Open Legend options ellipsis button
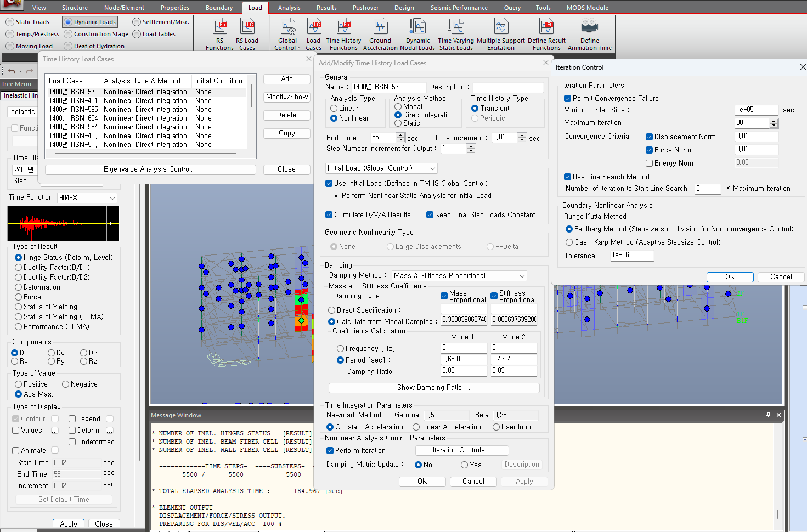The image size is (807, 532). [110, 419]
